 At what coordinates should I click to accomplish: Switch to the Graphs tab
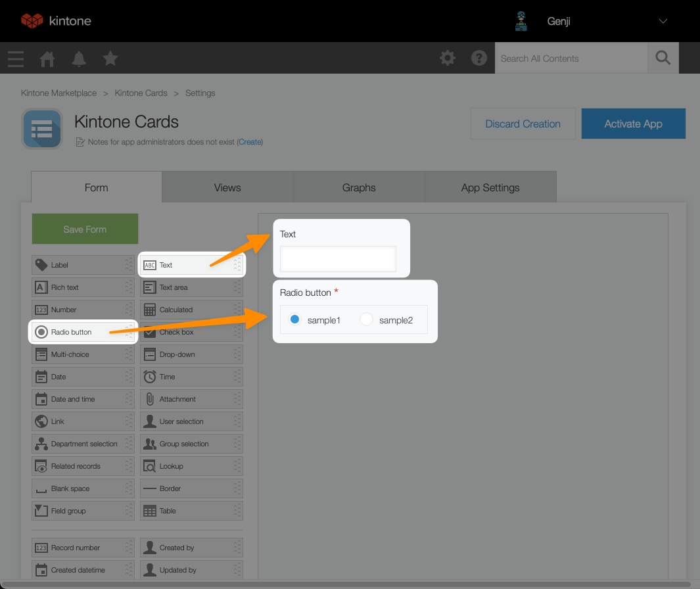tap(359, 187)
